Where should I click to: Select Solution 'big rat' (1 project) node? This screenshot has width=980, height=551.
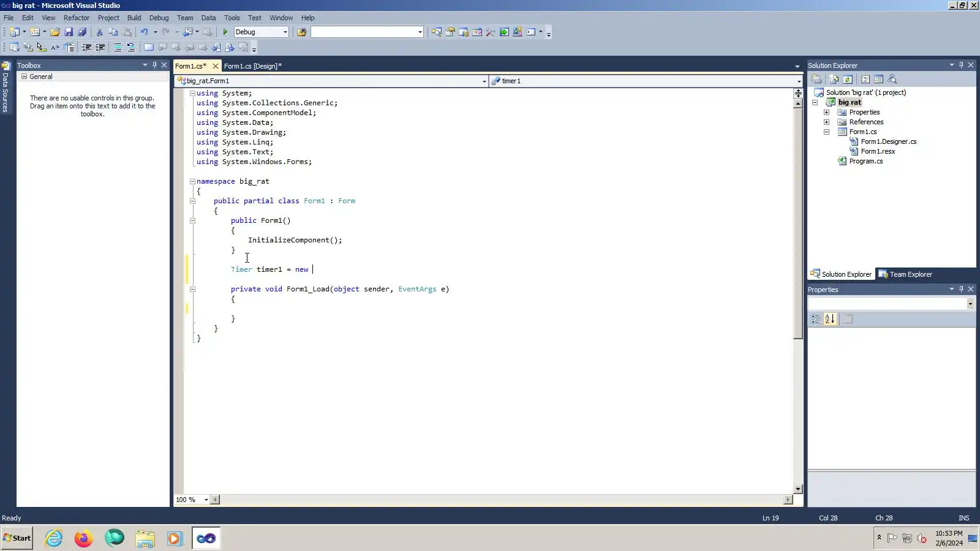coord(866,92)
